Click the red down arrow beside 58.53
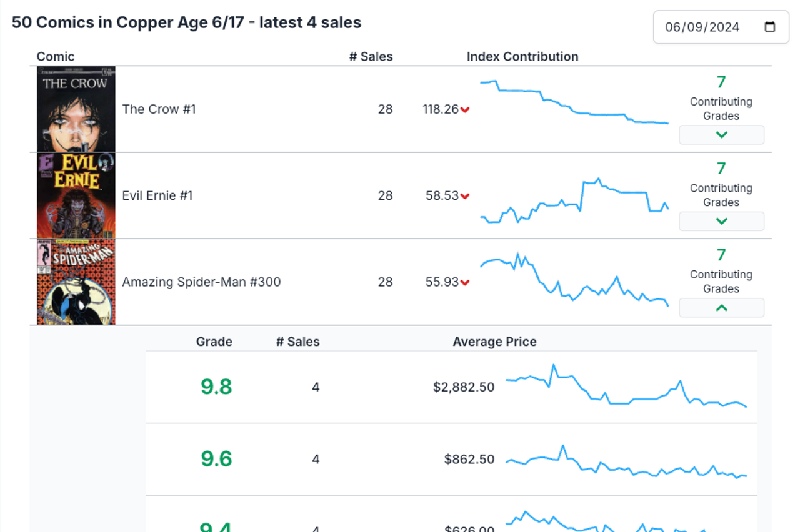This screenshot has width=800, height=532. [465, 196]
